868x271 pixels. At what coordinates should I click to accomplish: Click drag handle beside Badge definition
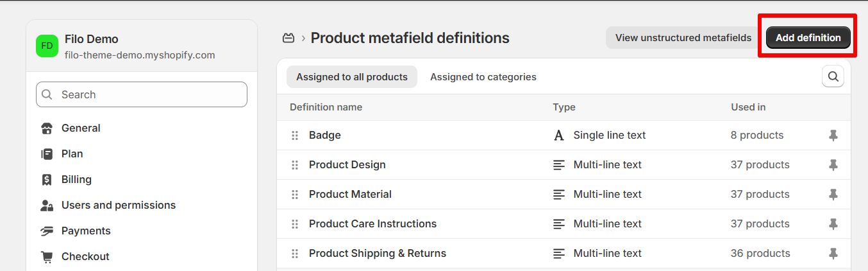pos(295,135)
